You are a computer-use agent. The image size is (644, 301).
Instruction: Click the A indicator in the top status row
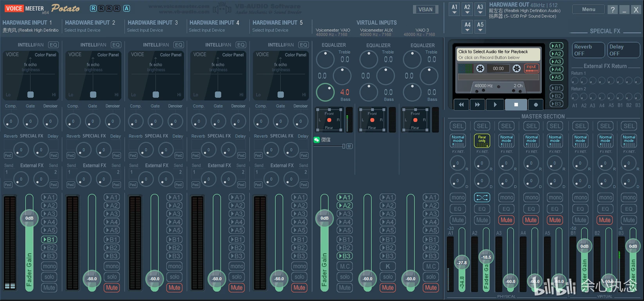pyautogui.click(x=126, y=8)
